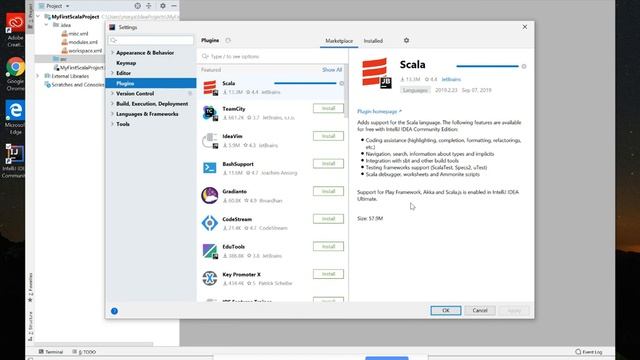This screenshot has height=360, width=640.
Task: Select Scratches and Consoles tree item
Action: (x=74, y=85)
